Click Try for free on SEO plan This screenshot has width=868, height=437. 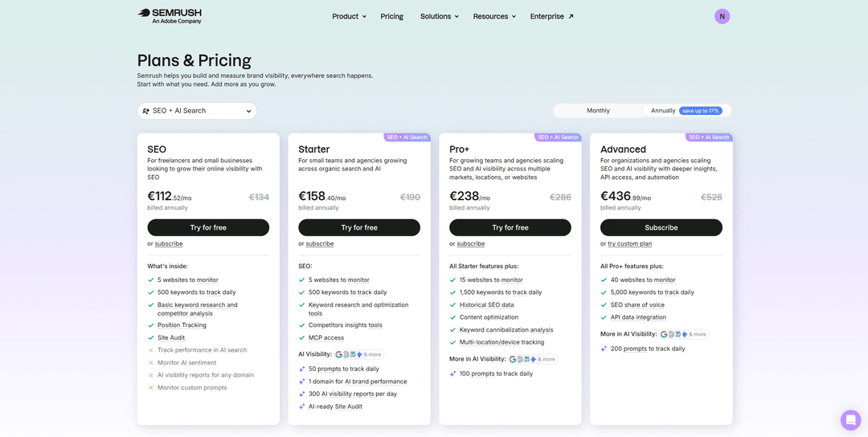(x=208, y=227)
